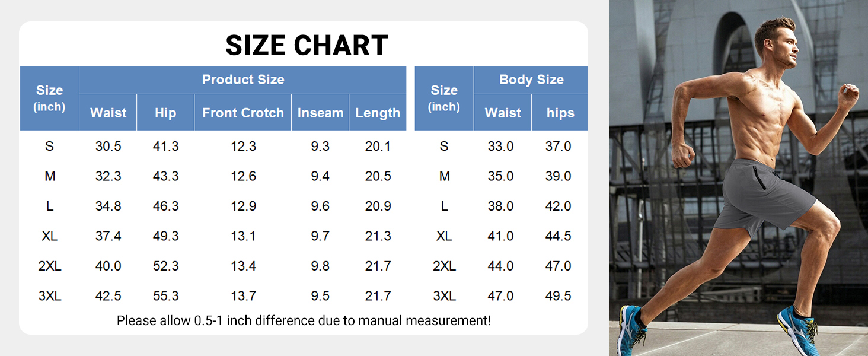The height and width of the screenshot is (356, 868).
Task: Click the body waist value 38.0
Action: point(500,206)
